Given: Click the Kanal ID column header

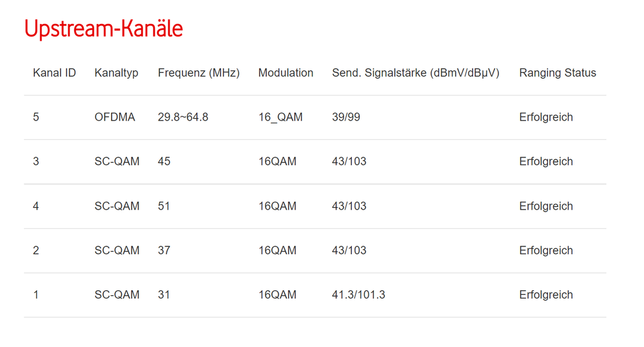Looking at the screenshot, I should click(x=54, y=73).
